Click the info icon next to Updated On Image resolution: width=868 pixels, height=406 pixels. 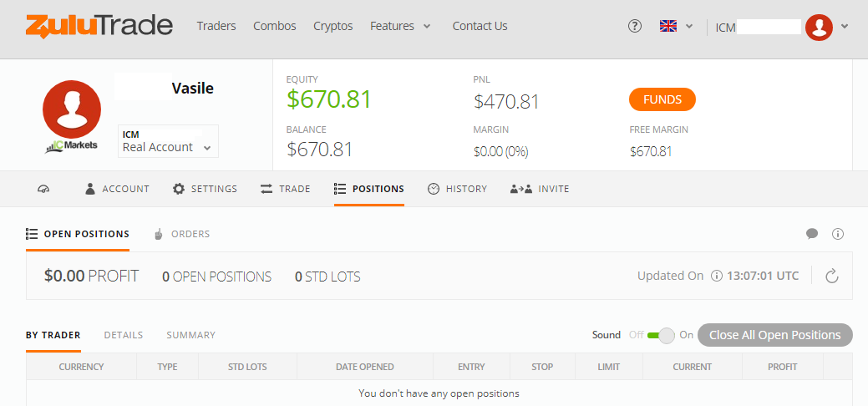716,276
